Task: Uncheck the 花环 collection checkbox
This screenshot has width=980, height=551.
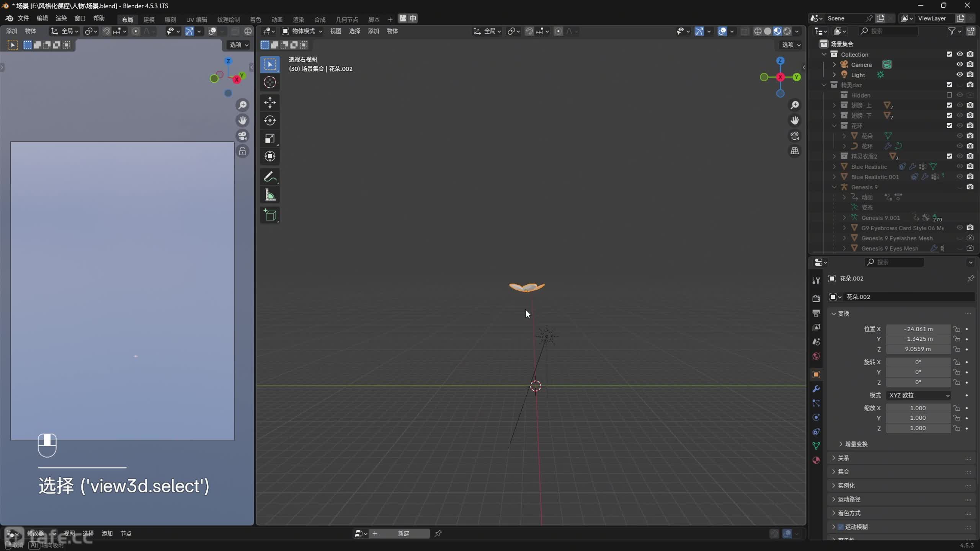Action: [x=949, y=126]
